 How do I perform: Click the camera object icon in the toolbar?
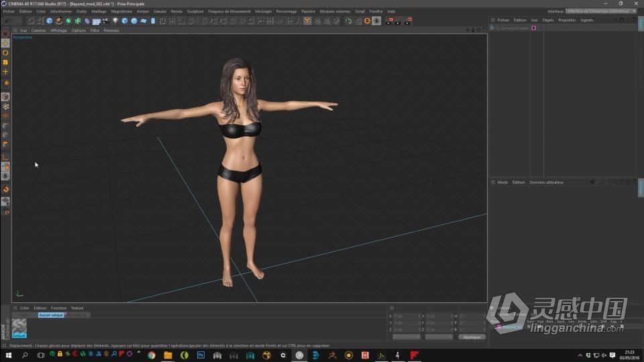[106, 21]
